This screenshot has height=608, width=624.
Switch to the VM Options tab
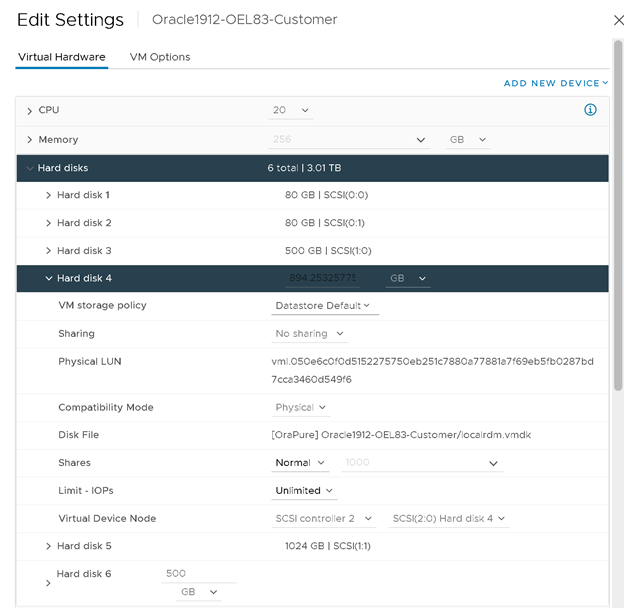point(160,57)
